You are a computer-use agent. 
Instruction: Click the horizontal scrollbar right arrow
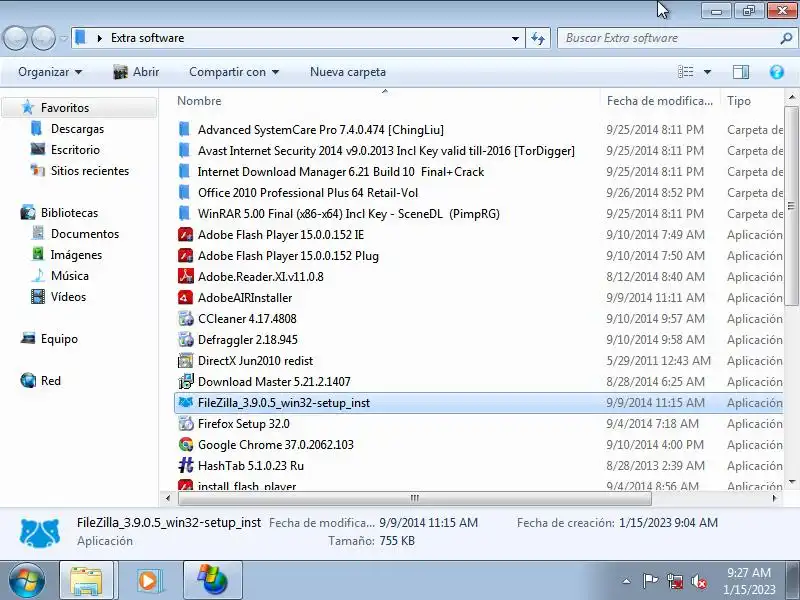point(774,498)
